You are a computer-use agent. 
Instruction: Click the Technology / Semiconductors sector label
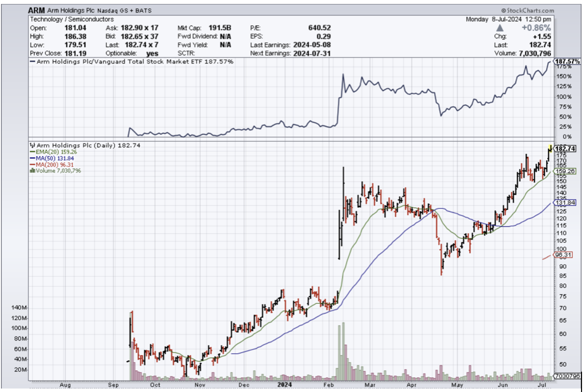click(72, 19)
